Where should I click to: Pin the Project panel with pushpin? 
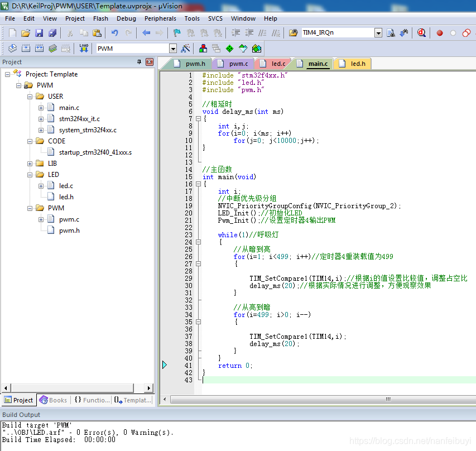[x=140, y=62]
